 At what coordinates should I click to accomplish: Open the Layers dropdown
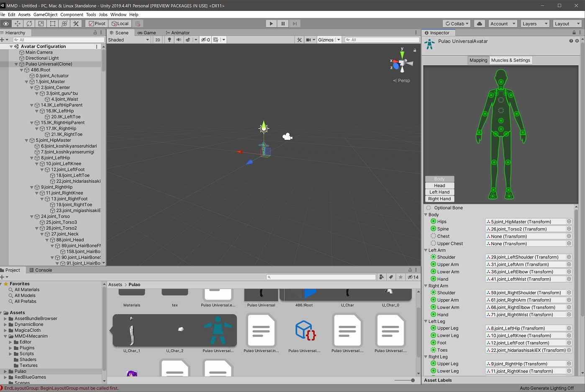pos(535,24)
